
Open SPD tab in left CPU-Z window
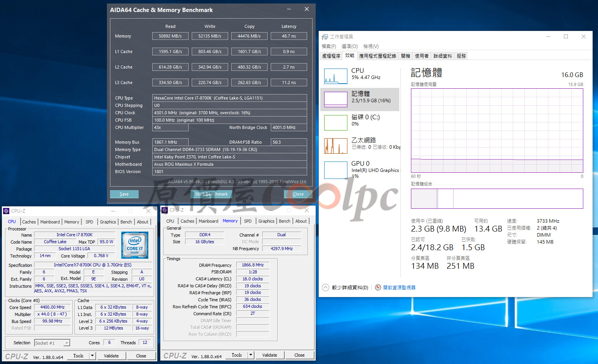click(89, 222)
